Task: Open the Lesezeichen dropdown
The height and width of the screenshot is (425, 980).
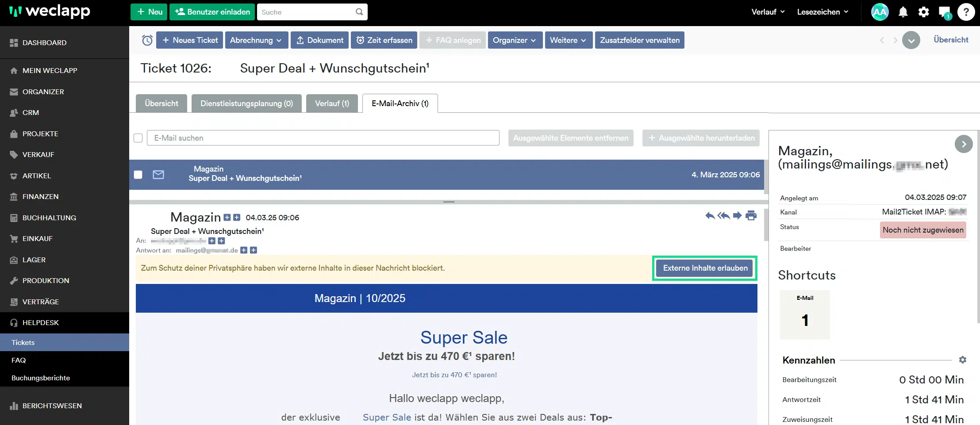Action: pos(823,12)
